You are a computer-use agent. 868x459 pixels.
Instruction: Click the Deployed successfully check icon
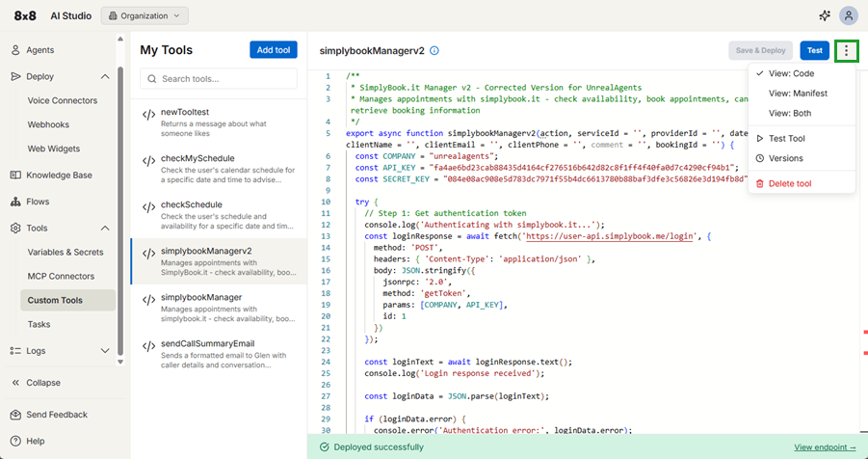tap(325, 446)
